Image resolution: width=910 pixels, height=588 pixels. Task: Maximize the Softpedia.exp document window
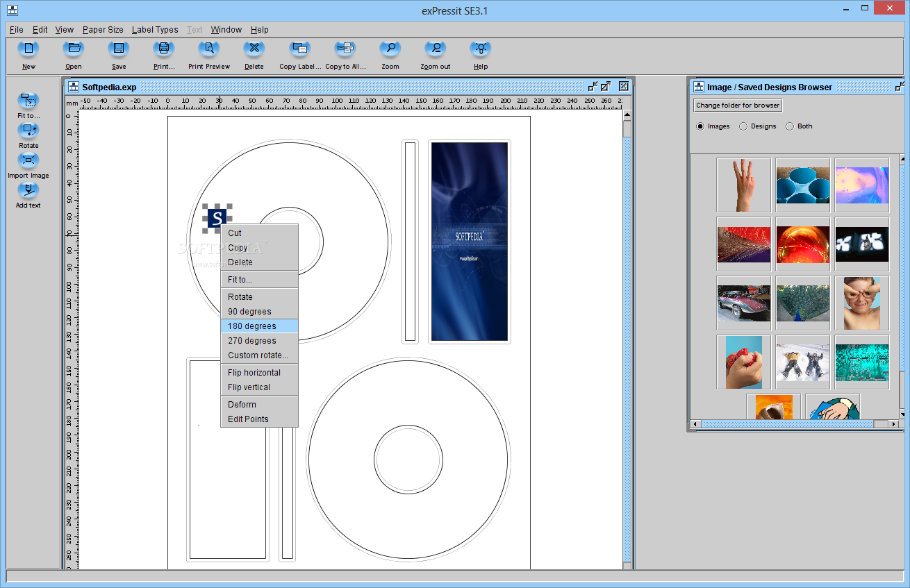coord(606,86)
